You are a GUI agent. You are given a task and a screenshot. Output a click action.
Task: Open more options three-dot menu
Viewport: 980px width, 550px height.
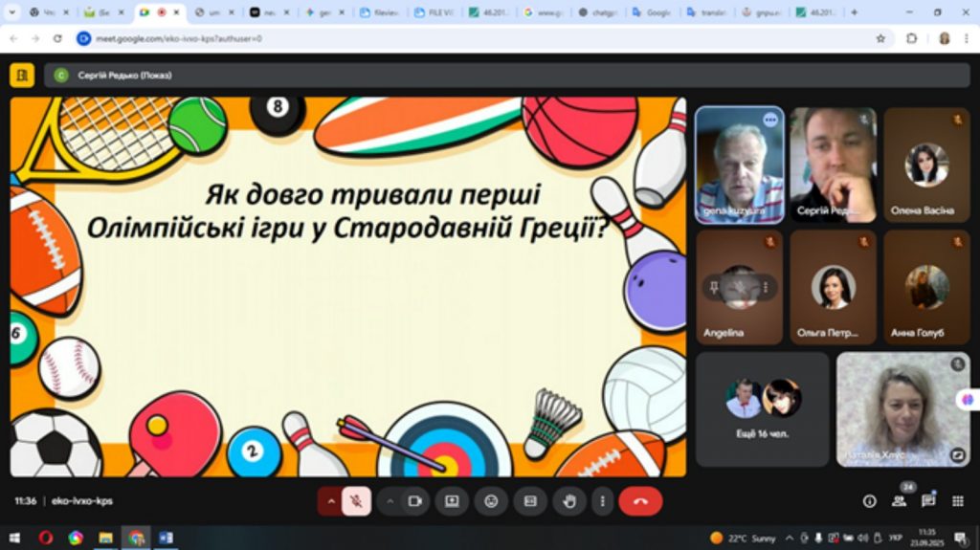[602, 501]
